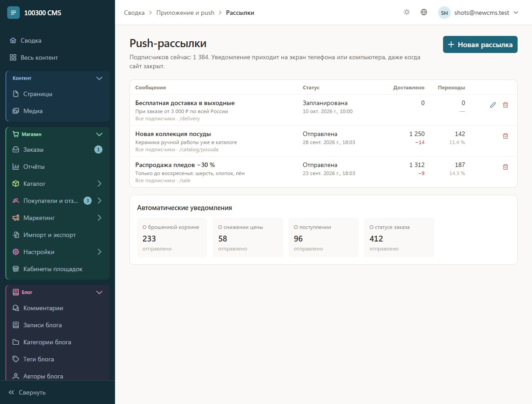532x404 pixels.
Task: Click the Покупатели badge showing 3
Action: [88, 201]
